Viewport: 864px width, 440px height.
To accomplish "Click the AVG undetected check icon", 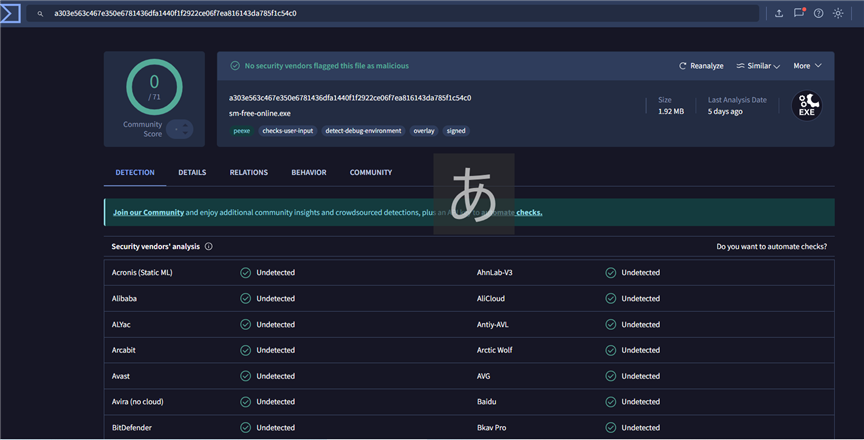I will point(611,376).
